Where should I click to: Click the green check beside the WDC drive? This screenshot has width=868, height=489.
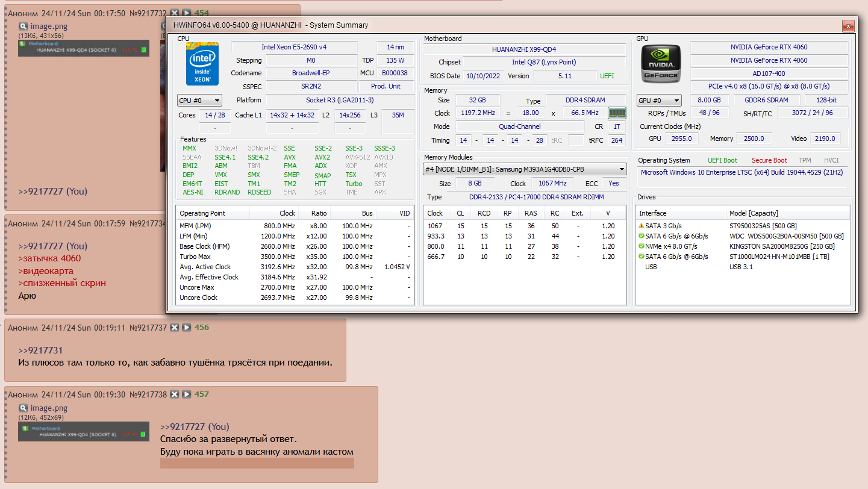pos(642,236)
